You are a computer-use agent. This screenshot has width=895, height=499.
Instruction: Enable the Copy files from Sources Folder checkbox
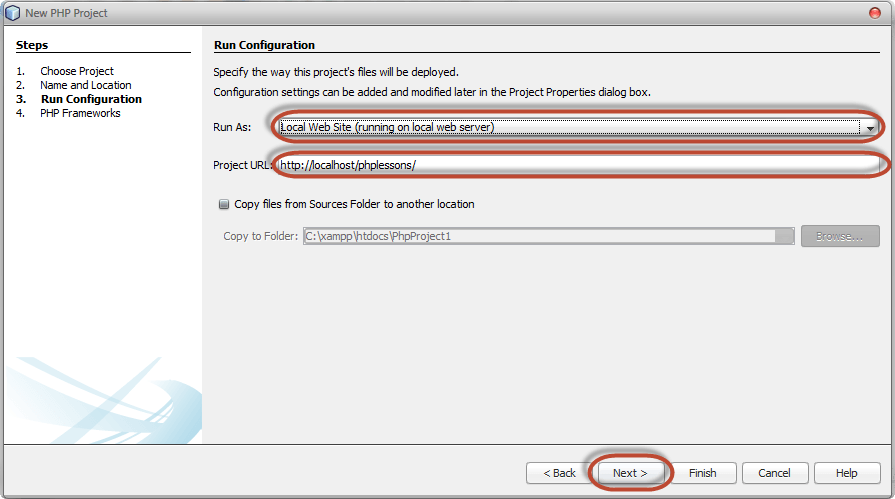click(x=223, y=204)
